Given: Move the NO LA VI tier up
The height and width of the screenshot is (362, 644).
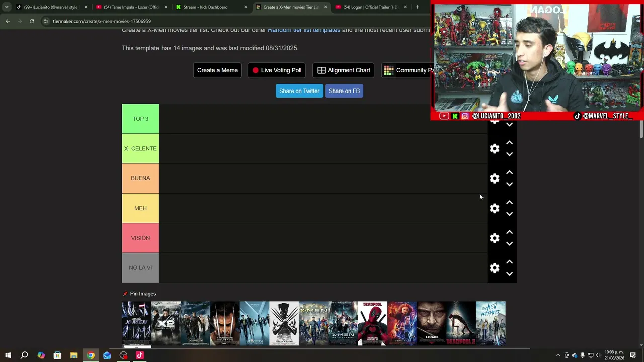Looking at the screenshot, I should tap(509, 262).
